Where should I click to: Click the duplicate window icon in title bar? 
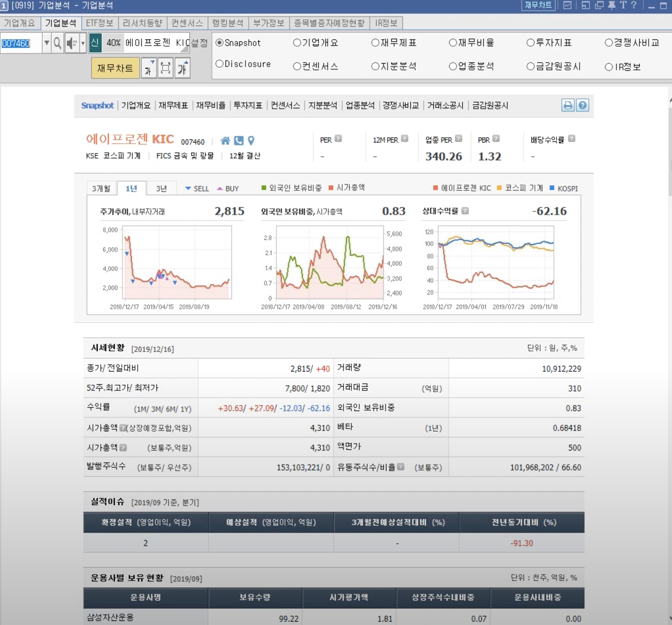coord(599,5)
